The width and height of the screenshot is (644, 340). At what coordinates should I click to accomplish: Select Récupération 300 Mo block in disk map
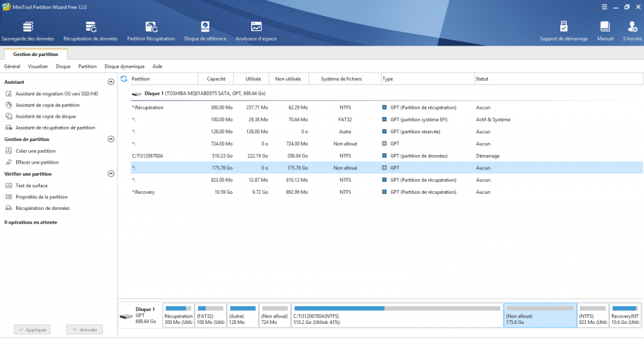[178, 316]
